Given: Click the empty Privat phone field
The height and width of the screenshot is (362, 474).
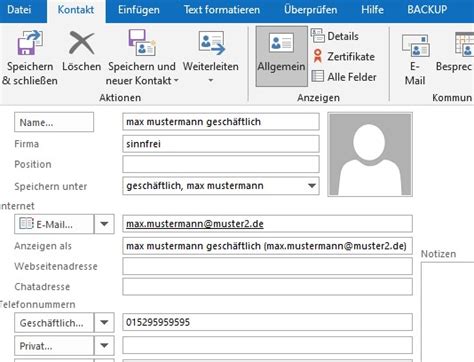Looking at the screenshot, I should [267, 345].
